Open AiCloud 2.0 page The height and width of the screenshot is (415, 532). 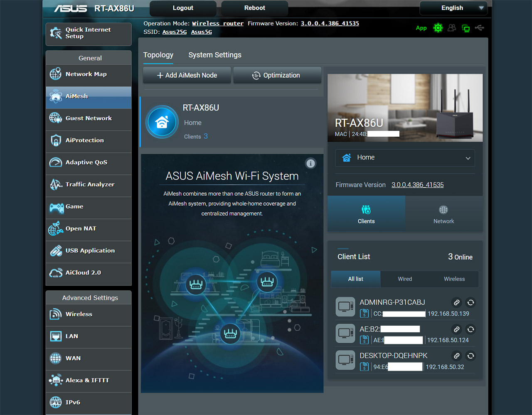coord(89,273)
